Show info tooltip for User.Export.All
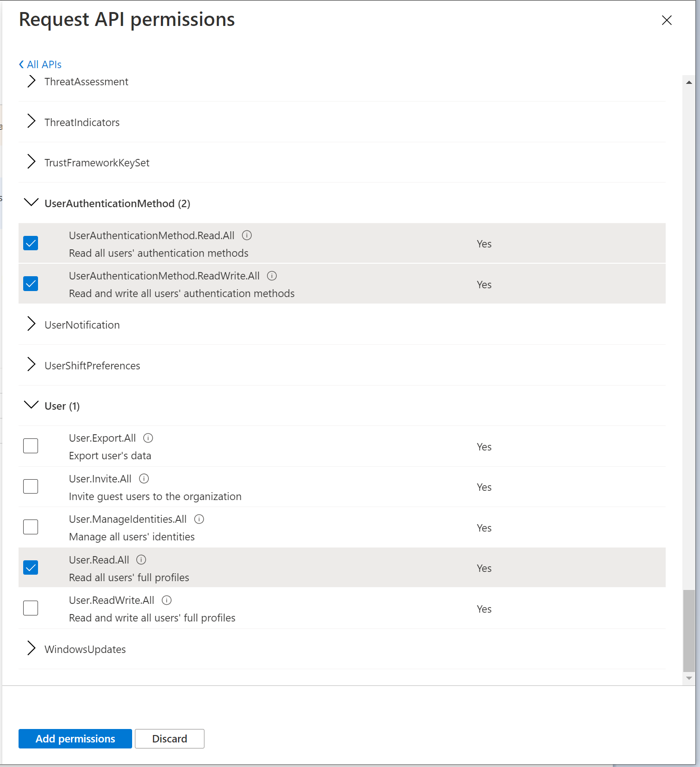700x767 pixels. click(x=148, y=438)
